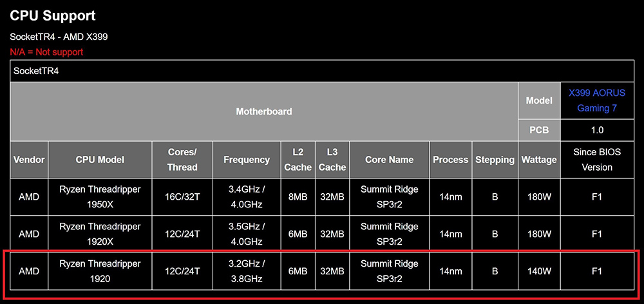Click the Motherboard header cell
The height and width of the screenshot is (304, 644).
click(x=264, y=111)
